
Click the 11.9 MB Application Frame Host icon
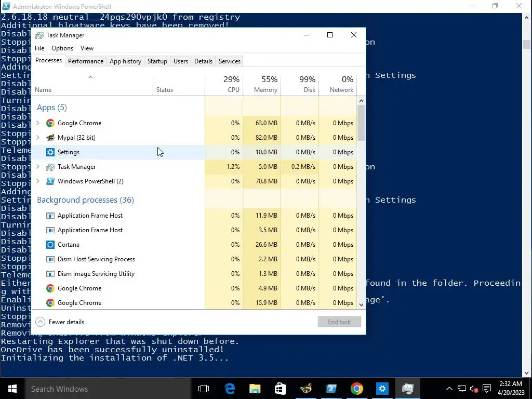click(50, 216)
